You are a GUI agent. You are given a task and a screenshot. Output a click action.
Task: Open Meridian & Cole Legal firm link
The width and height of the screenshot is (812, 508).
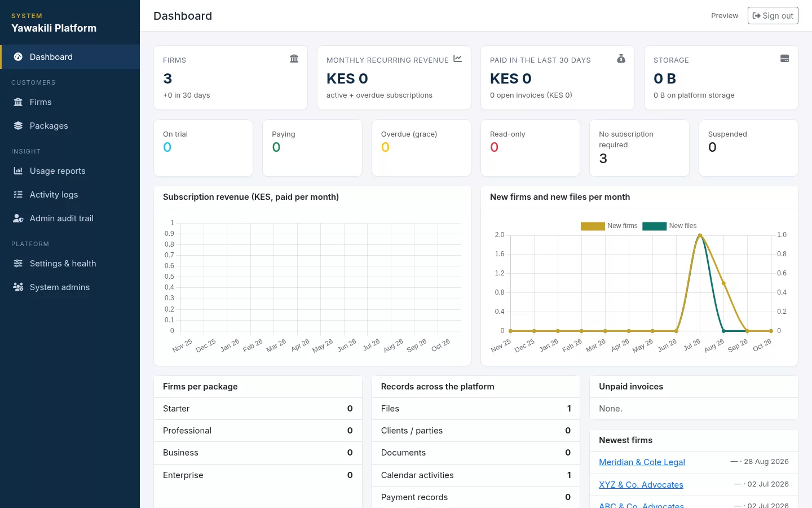[x=642, y=462]
